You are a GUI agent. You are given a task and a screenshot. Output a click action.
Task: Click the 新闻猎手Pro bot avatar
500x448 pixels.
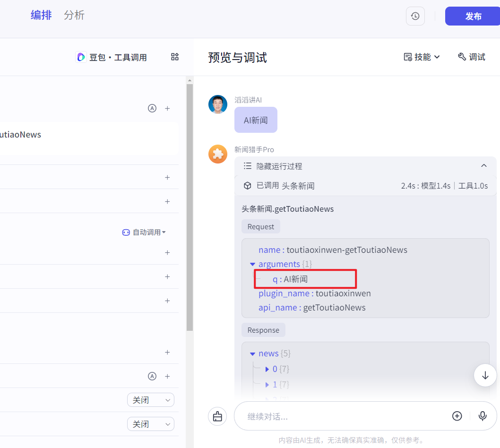click(x=218, y=154)
